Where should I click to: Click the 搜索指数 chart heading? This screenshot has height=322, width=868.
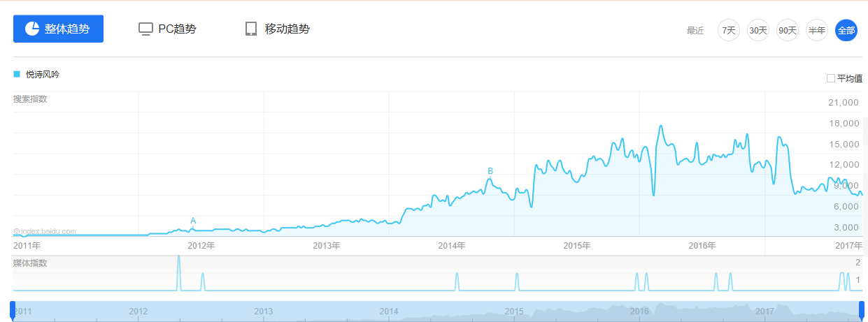tap(30, 99)
